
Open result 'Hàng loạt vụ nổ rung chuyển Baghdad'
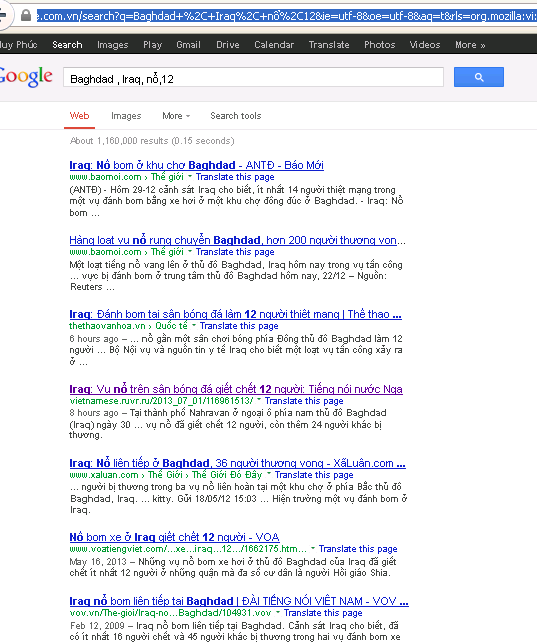pos(237,240)
